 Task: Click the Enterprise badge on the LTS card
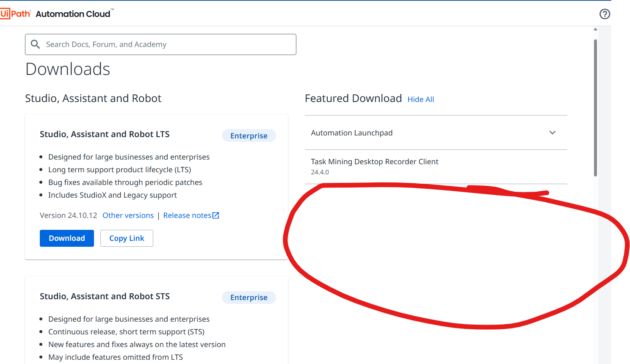[x=249, y=135]
